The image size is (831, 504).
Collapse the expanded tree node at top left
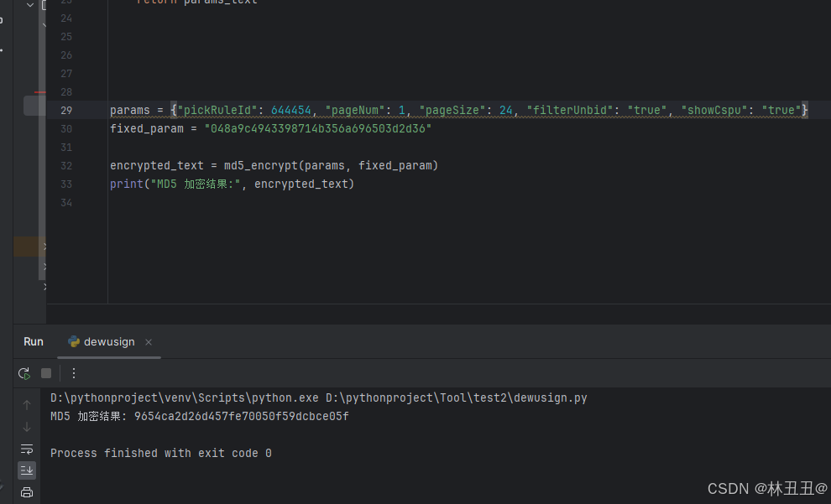(x=30, y=5)
